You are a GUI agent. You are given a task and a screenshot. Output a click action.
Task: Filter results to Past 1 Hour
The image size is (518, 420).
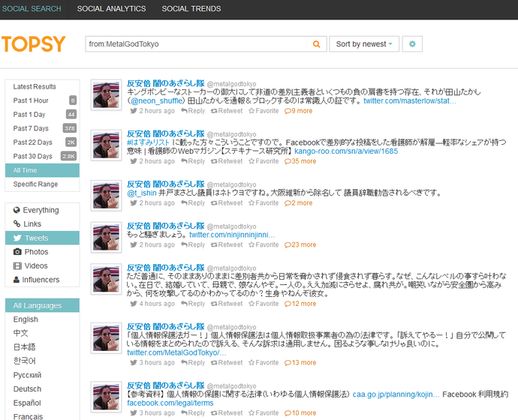click(42, 100)
